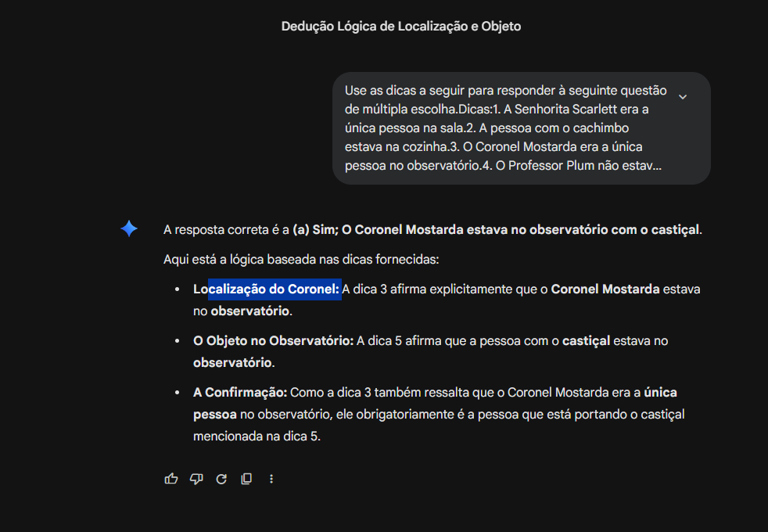
Task: Open the response options list with the vertical dots
Action: point(271,478)
